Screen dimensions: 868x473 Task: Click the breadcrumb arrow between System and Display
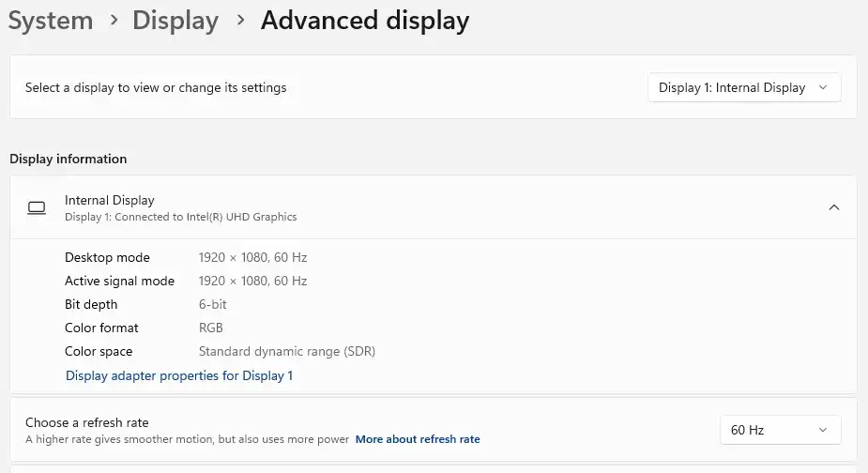(114, 20)
